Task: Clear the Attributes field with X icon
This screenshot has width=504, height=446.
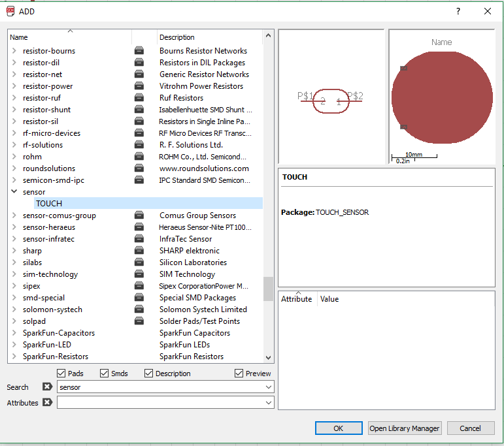Action: pyautogui.click(x=47, y=402)
